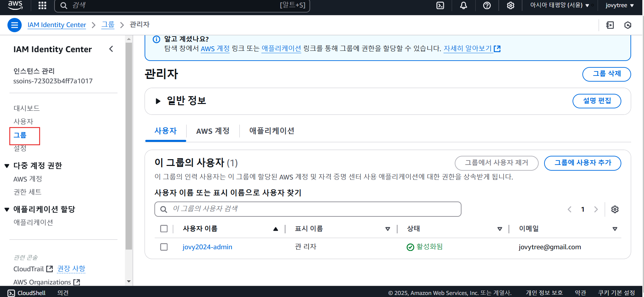Click the 그룹 breadcrumb link
The height and width of the screenshot is (297, 644).
pos(108,25)
